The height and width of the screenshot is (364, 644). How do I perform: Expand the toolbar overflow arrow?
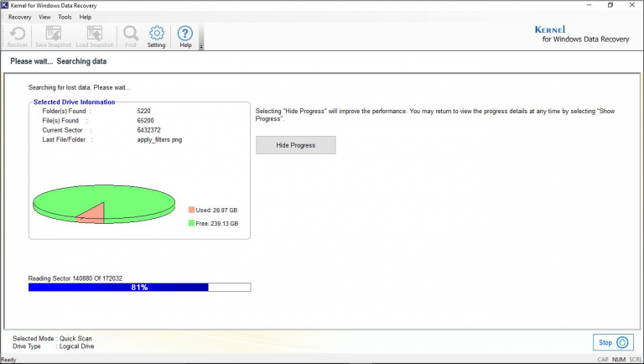coord(201,47)
